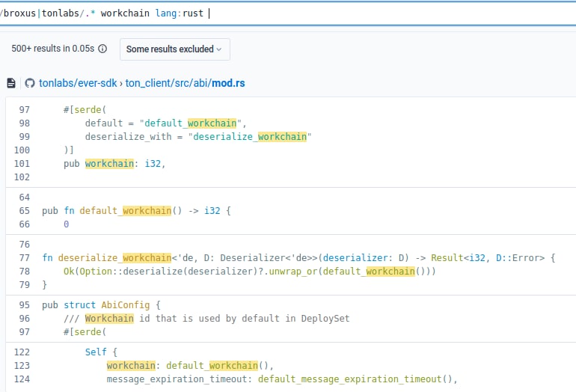Jump to line number 65
The width and height of the screenshot is (576, 392).
pos(24,211)
